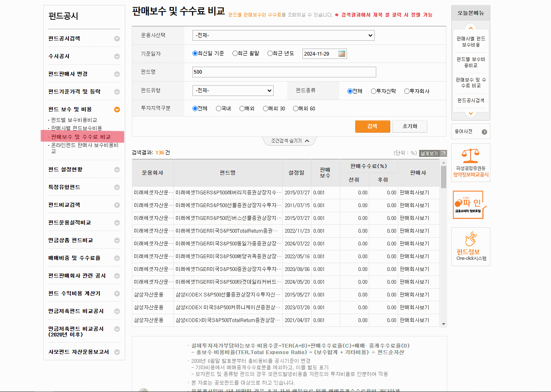Click 판매회사보기 for 삼성KODEX미국S&P500TotalReturn row

point(414,320)
